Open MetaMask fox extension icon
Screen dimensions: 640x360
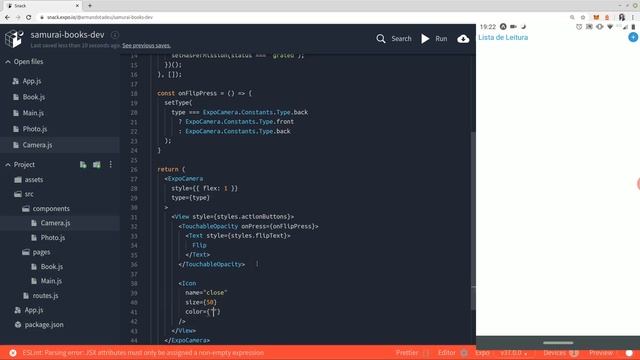596,18
